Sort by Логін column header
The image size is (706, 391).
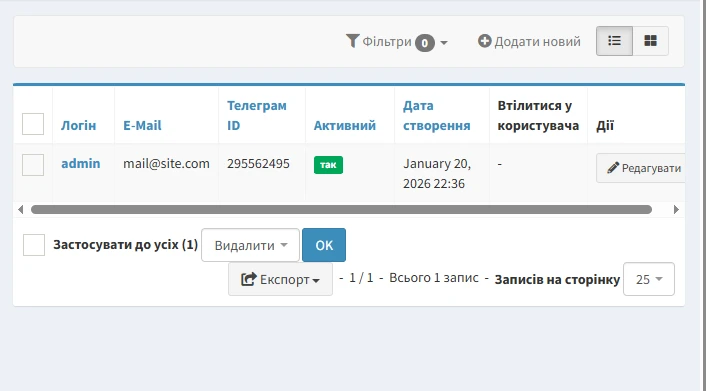click(79, 125)
